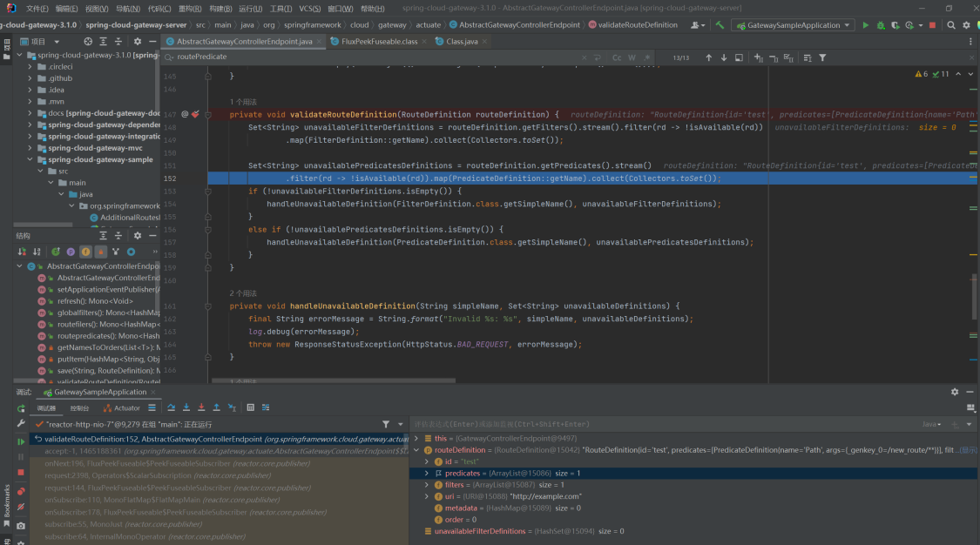Viewport: 980px width, 545px height.
Task: Expand the .github folder
Action: coord(30,78)
